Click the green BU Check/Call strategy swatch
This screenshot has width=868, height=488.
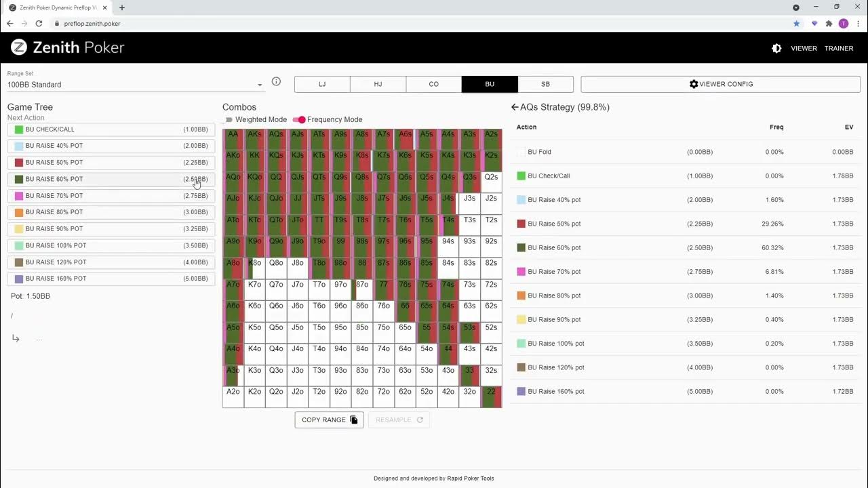pos(521,176)
